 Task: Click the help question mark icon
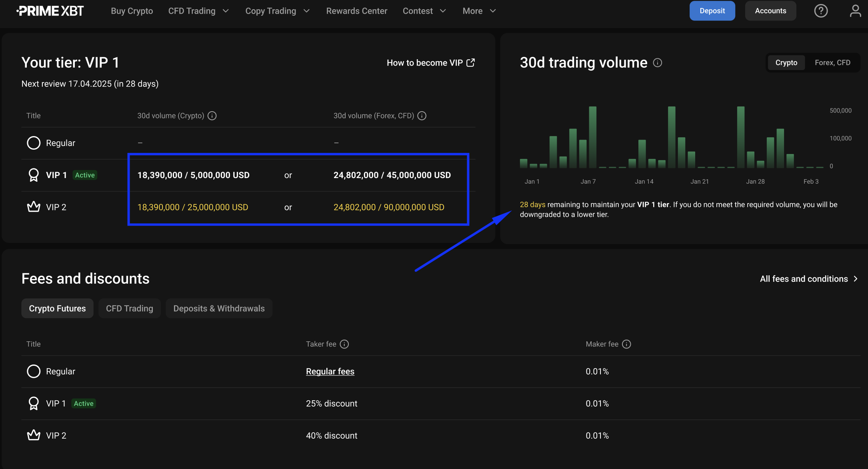coord(821,11)
